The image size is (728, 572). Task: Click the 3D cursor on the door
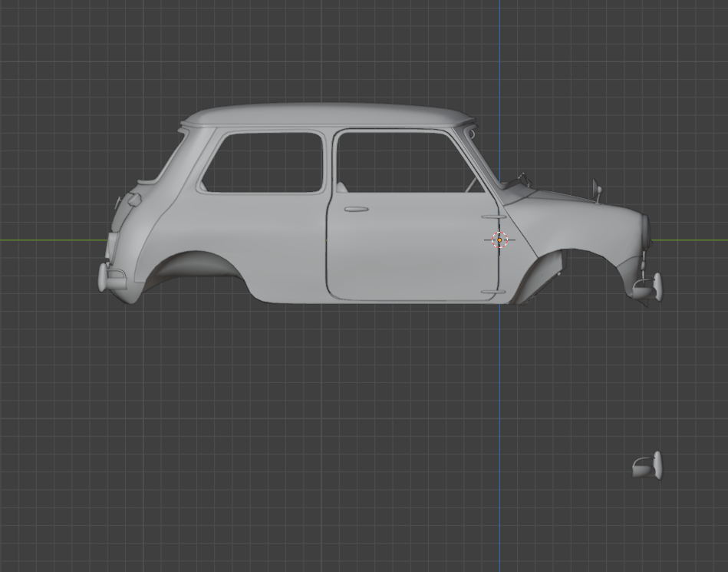click(x=499, y=240)
